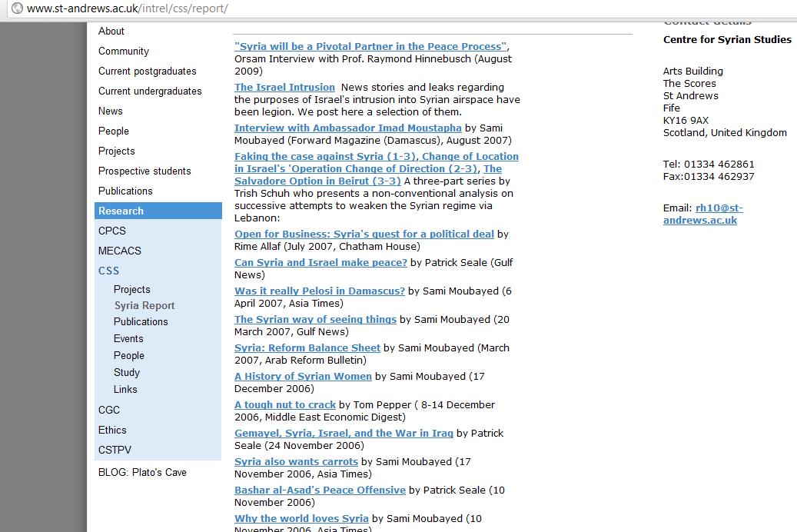Go to Prospective students page
Viewport: 797px width, 532px height.
click(x=144, y=171)
